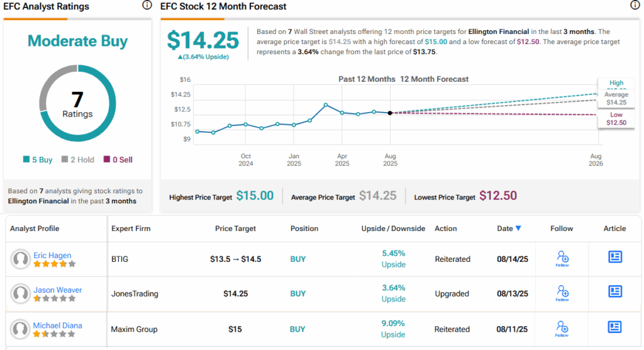Click the Article column header

point(614,229)
